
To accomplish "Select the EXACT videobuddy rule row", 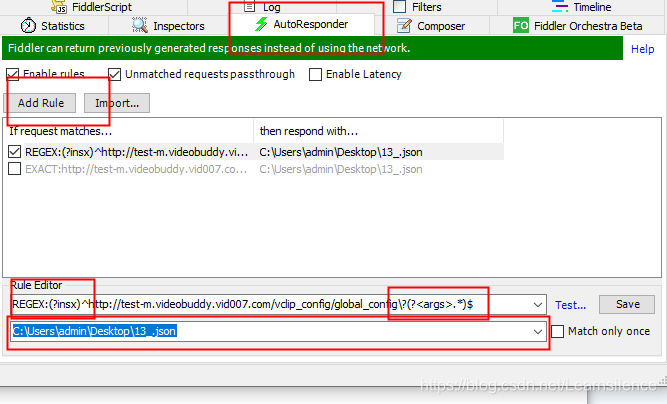I will pos(253,169).
